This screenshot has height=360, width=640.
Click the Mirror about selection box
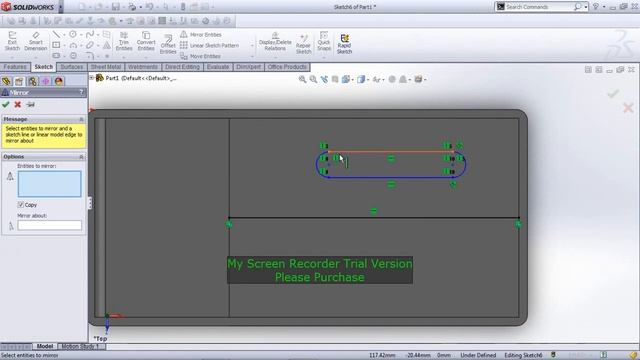point(49,225)
